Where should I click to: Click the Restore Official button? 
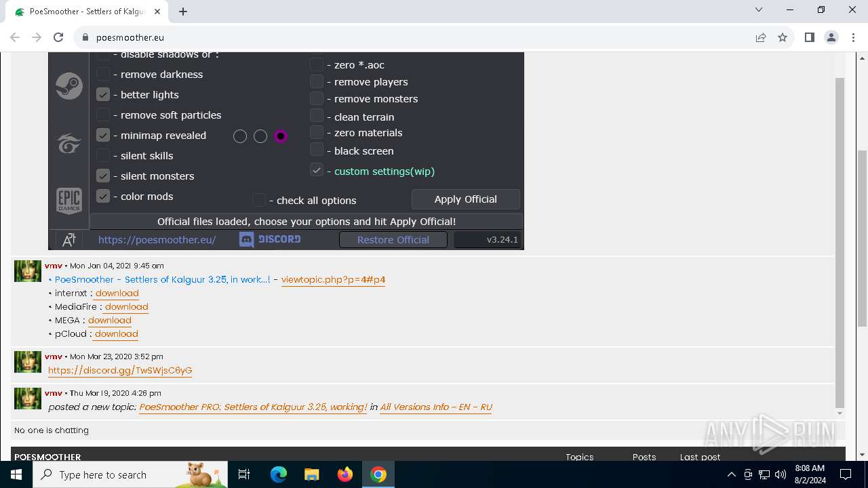[393, 239]
